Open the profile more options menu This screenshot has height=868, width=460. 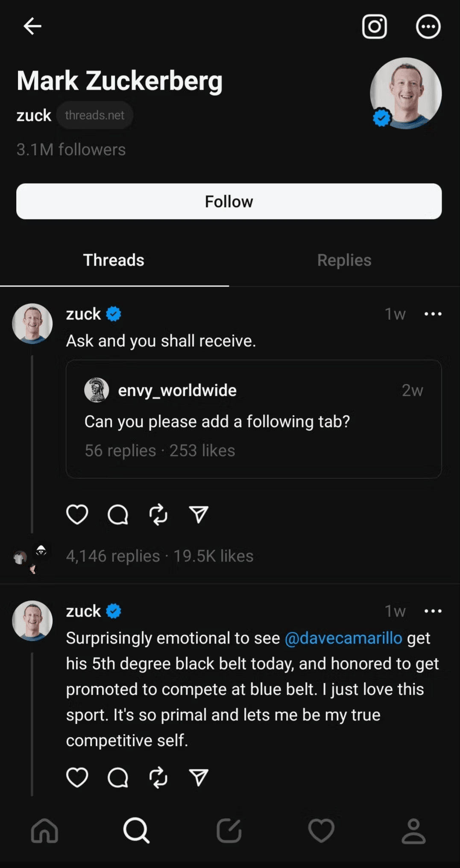(428, 26)
